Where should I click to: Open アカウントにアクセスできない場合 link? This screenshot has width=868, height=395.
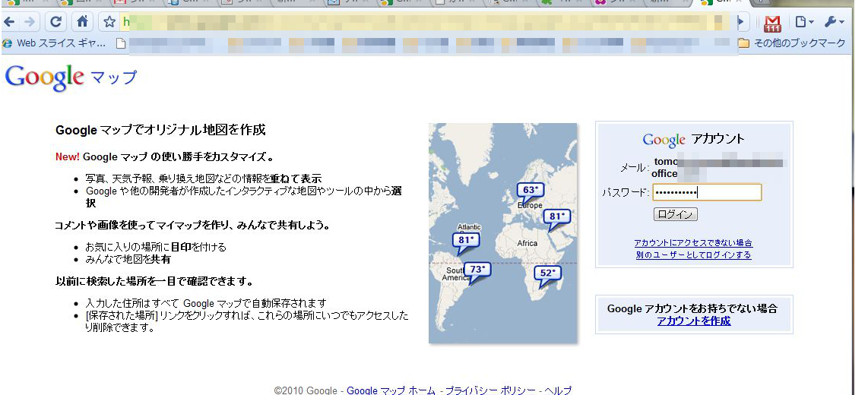pyautogui.click(x=694, y=243)
